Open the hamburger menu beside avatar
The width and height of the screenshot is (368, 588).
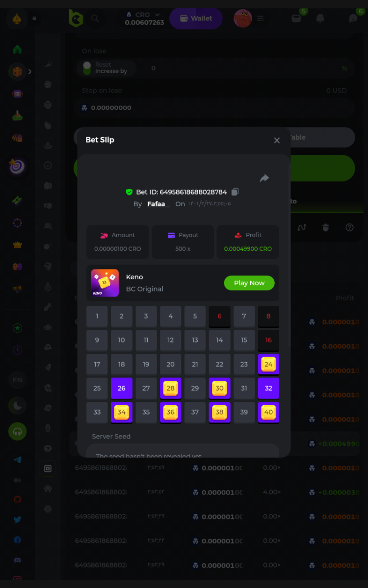click(x=261, y=19)
